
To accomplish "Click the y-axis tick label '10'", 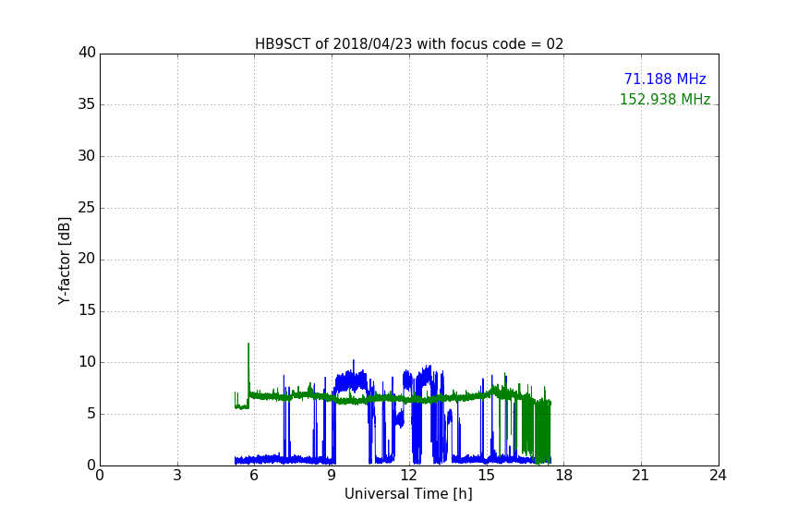I will click(x=87, y=362).
